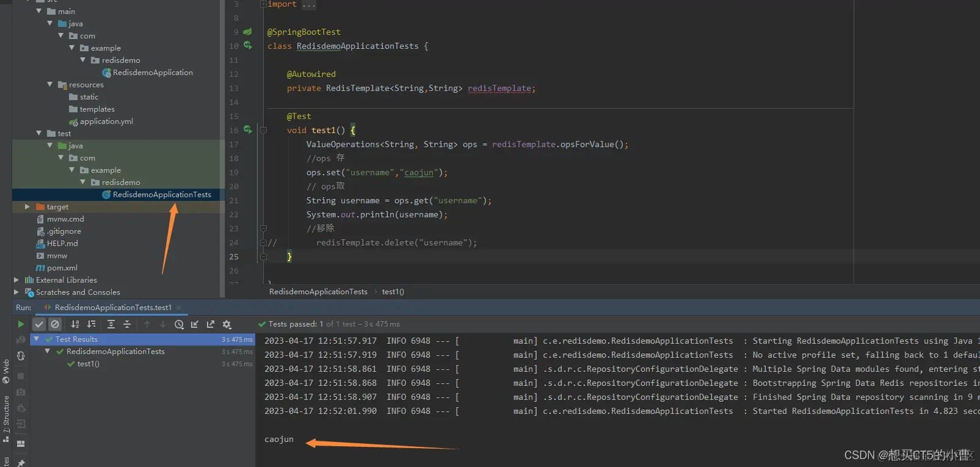Collapse resources folder in project tree
The image size is (980, 467).
pos(50,84)
